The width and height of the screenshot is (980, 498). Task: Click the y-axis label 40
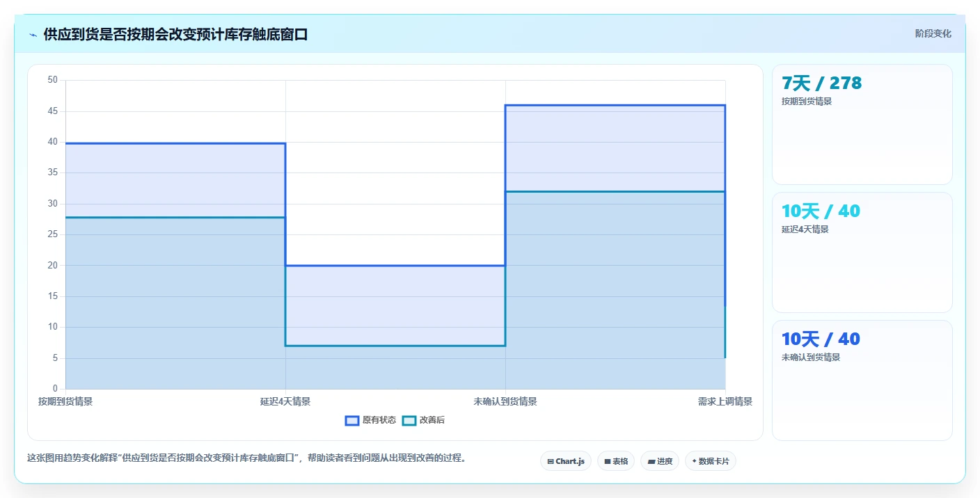tap(53, 142)
